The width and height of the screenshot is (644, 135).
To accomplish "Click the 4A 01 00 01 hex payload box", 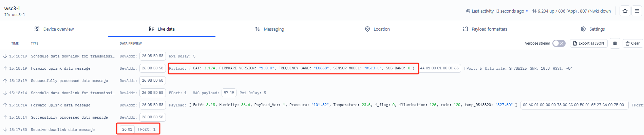I will tap(439, 68).
